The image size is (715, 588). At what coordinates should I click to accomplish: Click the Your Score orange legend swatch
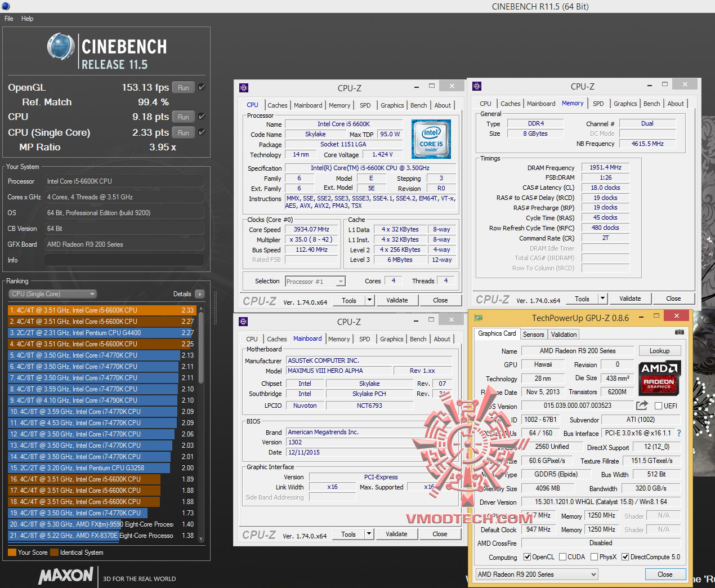(12, 553)
